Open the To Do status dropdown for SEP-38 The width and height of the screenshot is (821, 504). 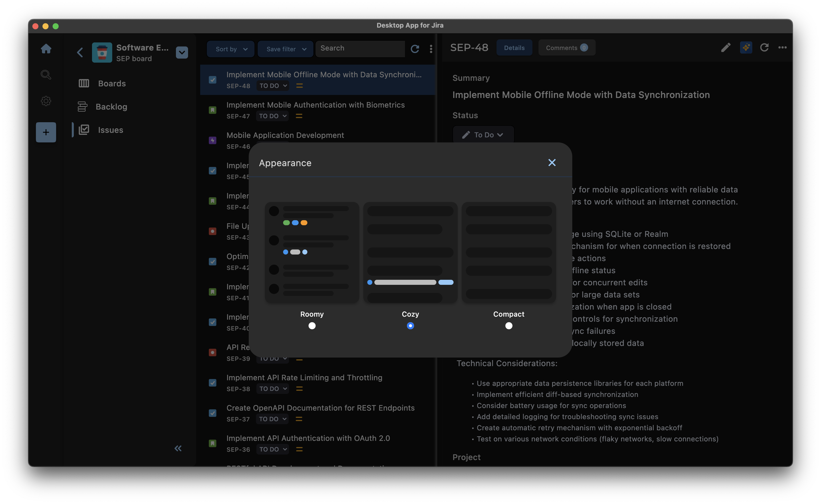[272, 389]
